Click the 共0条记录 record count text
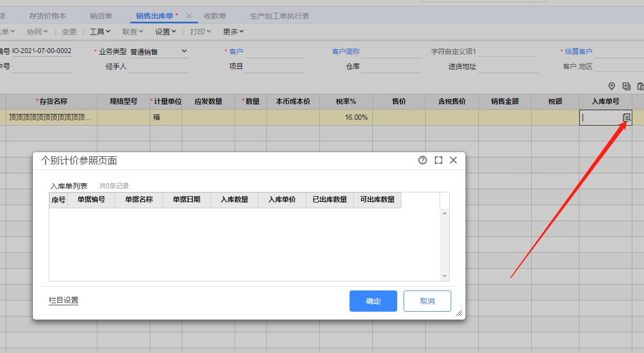Image resolution: width=644 pixels, height=353 pixels. tap(114, 186)
